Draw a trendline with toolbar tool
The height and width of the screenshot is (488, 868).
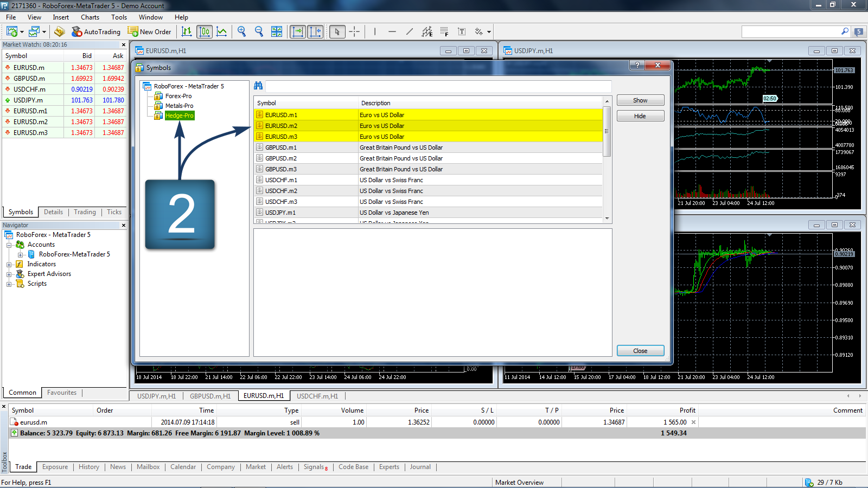pyautogui.click(x=410, y=32)
